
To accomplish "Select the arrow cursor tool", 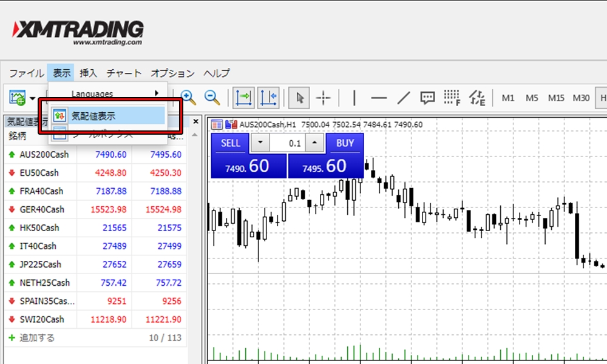I will (x=300, y=98).
